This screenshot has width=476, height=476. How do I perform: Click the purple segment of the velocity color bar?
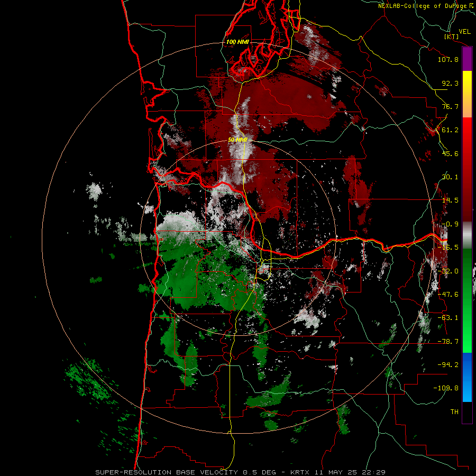pyautogui.click(x=467, y=59)
